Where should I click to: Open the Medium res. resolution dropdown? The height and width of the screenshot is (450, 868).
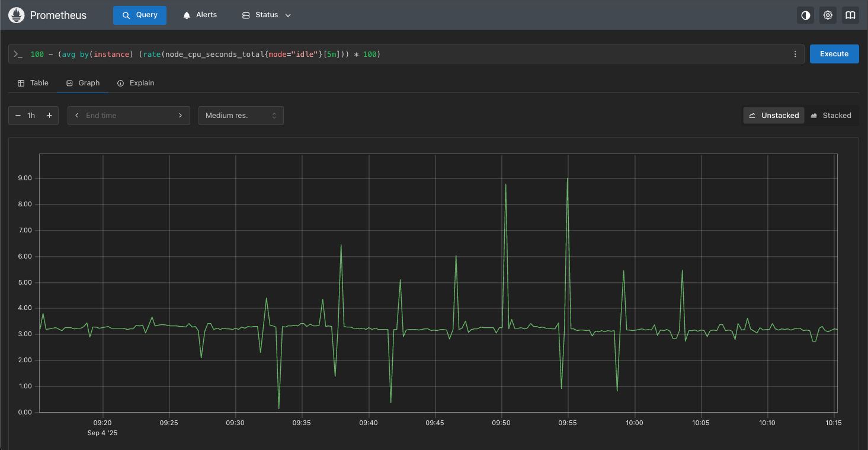click(241, 116)
